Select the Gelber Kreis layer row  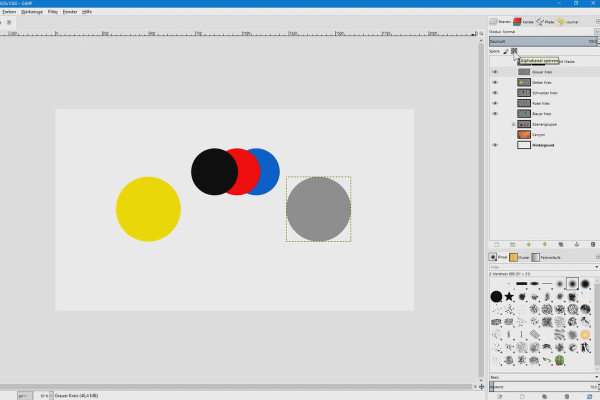click(x=544, y=82)
